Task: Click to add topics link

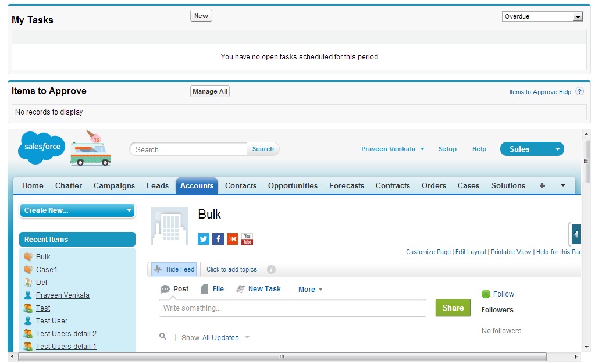Action: (x=231, y=269)
